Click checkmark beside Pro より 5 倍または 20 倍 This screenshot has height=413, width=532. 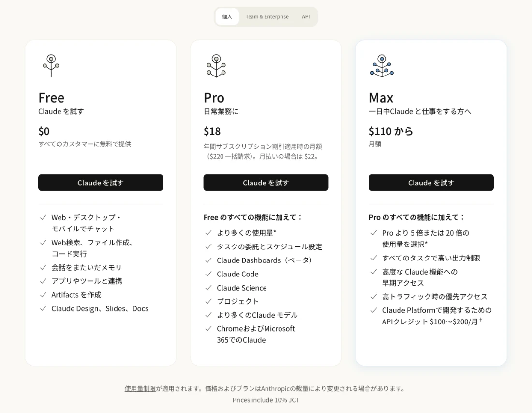pos(373,233)
